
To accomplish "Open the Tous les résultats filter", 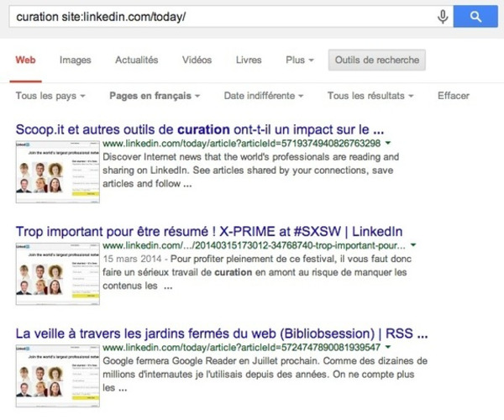I will [370, 96].
